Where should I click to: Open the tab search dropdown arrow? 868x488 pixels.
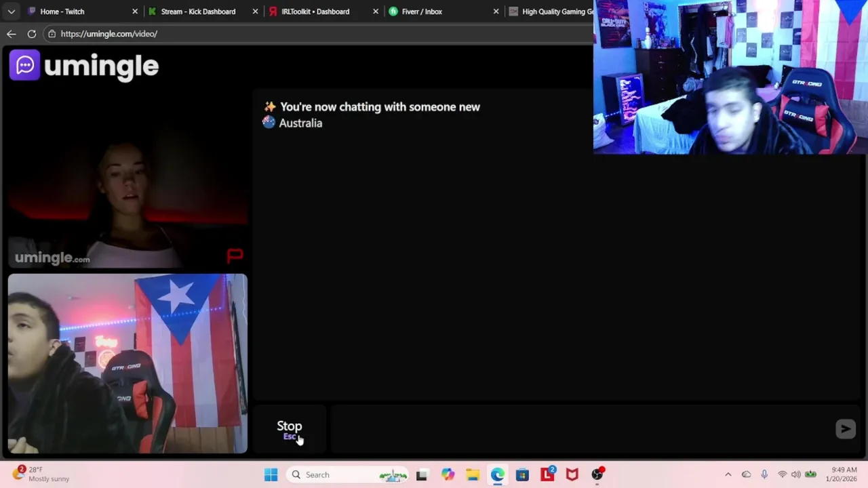11,12
